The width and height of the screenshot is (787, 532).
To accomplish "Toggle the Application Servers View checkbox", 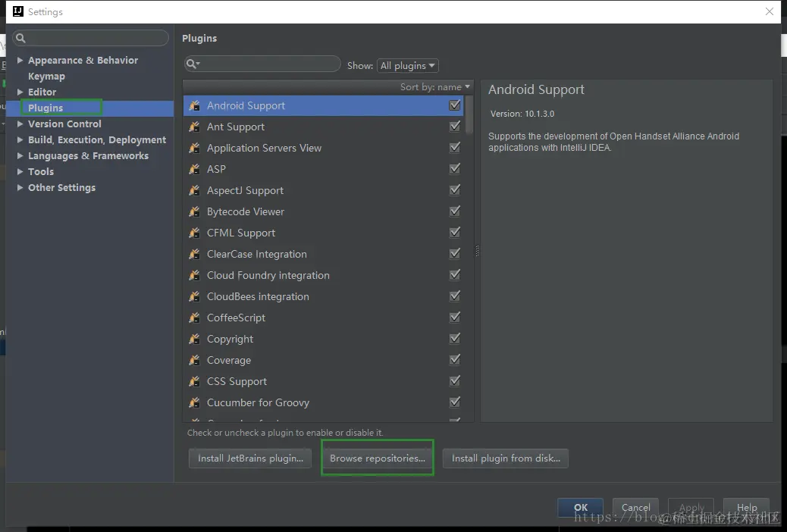I will [x=455, y=147].
